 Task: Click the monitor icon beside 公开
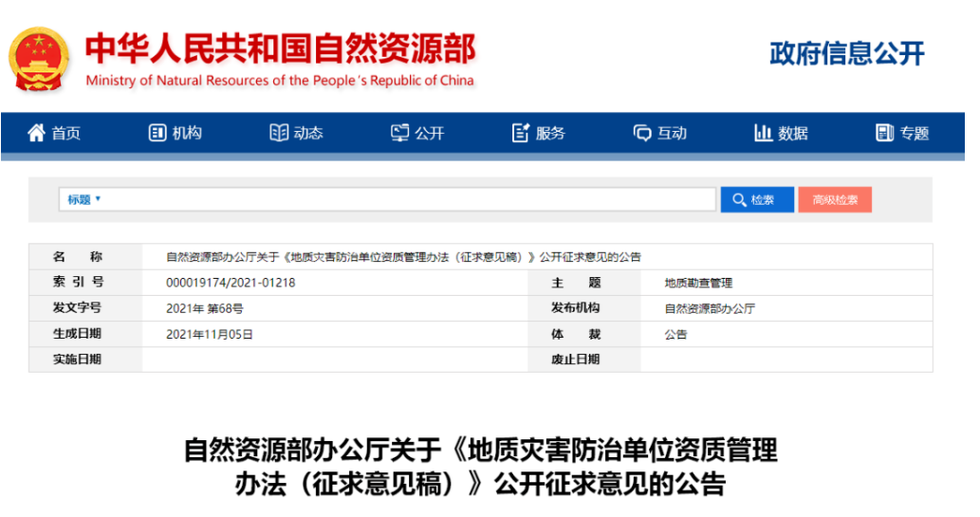[x=399, y=133]
